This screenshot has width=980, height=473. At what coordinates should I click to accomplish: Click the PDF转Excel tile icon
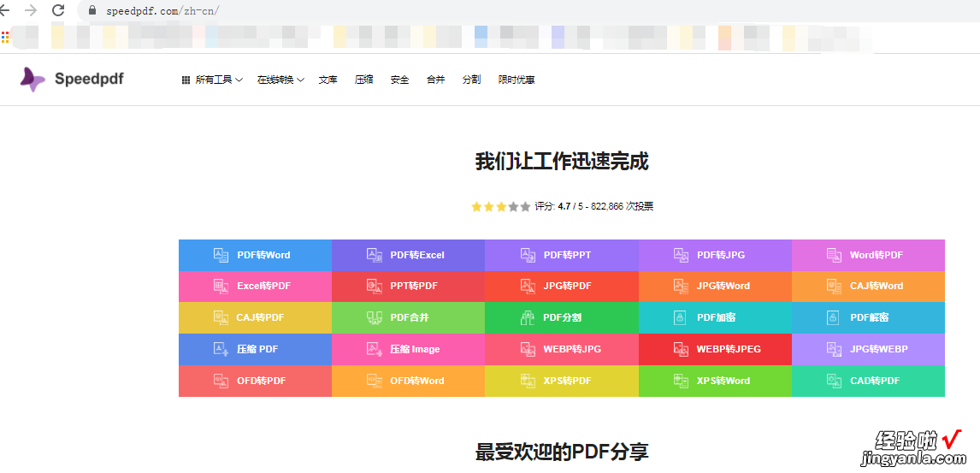tap(375, 255)
